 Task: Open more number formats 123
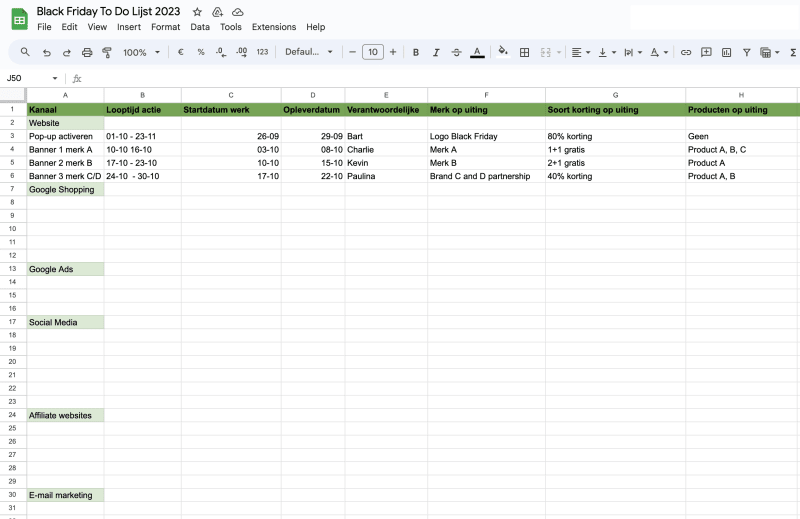point(262,52)
